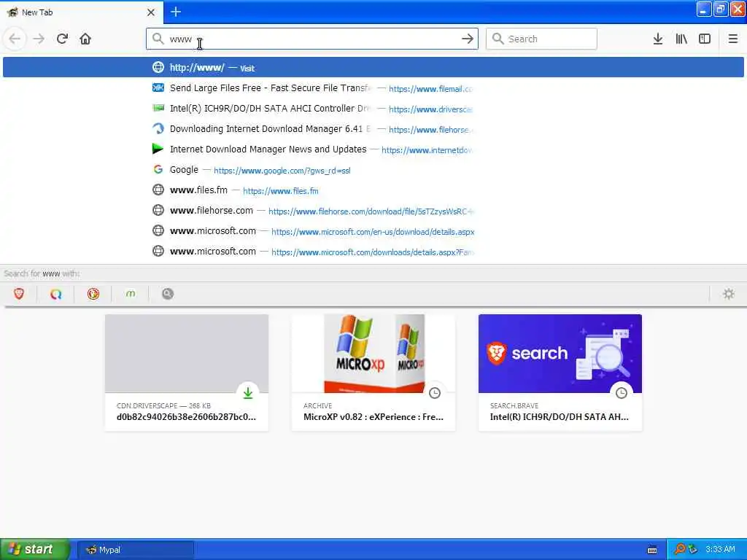
Task: Click the download badge on driverscape tile
Action: (x=248, y=393)
